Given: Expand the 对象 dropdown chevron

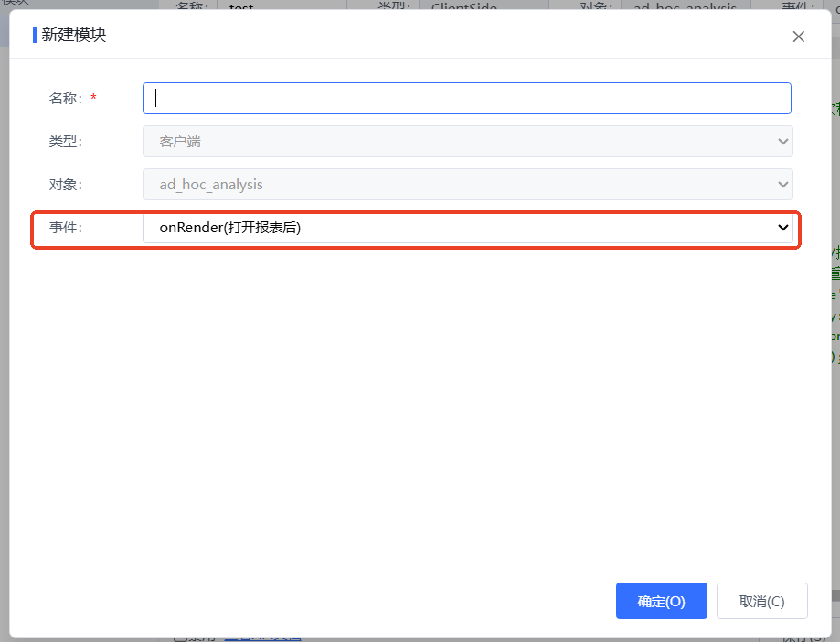Looking at the screenshot, I should pyautogui.click(x=782, y=185).
